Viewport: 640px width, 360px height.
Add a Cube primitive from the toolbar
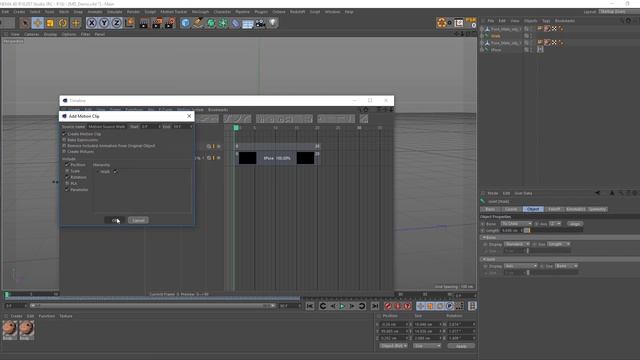185,23
